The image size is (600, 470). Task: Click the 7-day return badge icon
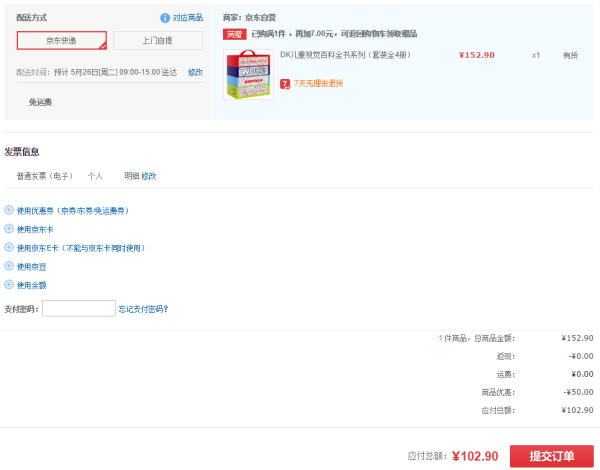285,84
